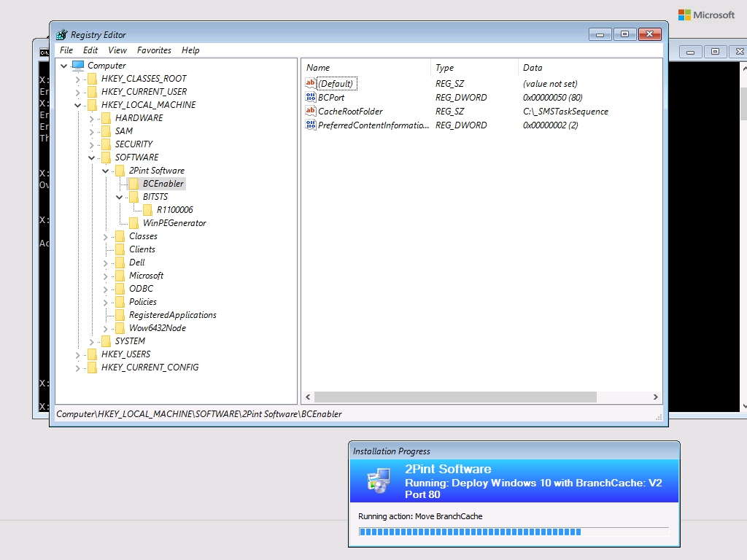
Task: Open the File menu
Action: 66,50
